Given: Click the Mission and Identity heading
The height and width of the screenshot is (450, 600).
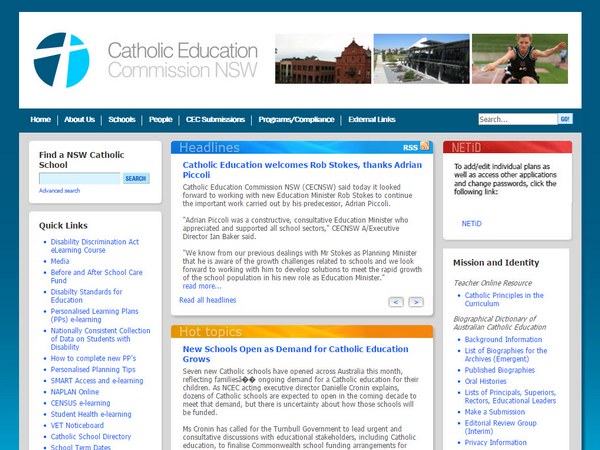Looking at the screenshot, I should click(496, 262).
